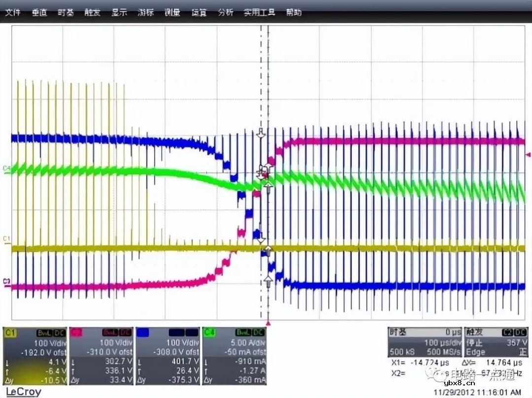Open the 触发 (Trigger) menu
532x398 pixels.
pyautogui.click(x=92, y=13)
